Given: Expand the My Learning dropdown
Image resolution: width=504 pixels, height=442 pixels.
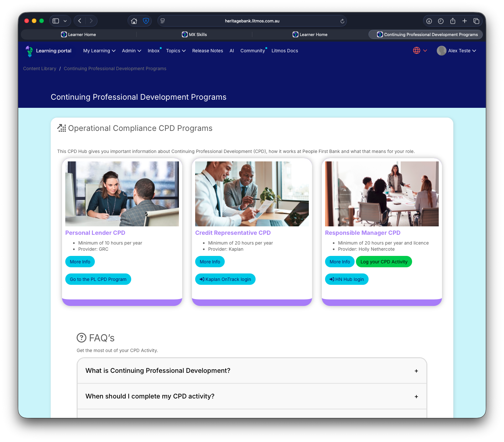Looking at the screenshot, I should tap(99, 51).
